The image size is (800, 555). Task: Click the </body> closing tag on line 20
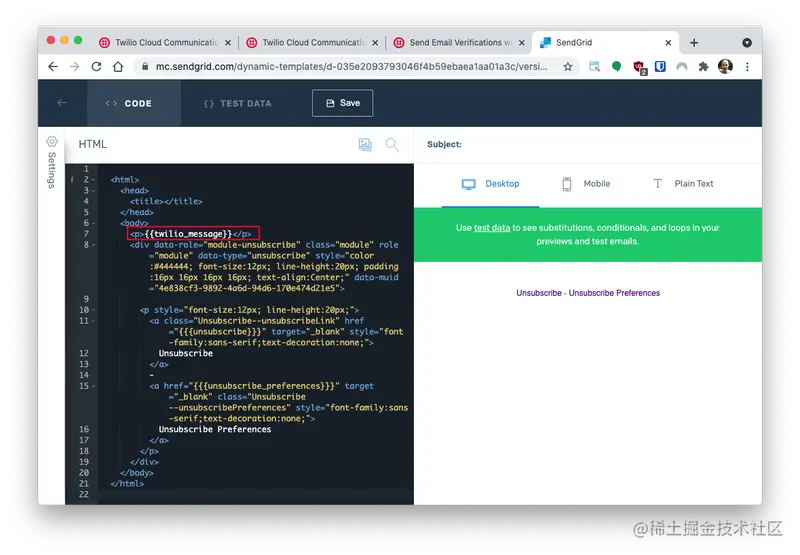137,473
